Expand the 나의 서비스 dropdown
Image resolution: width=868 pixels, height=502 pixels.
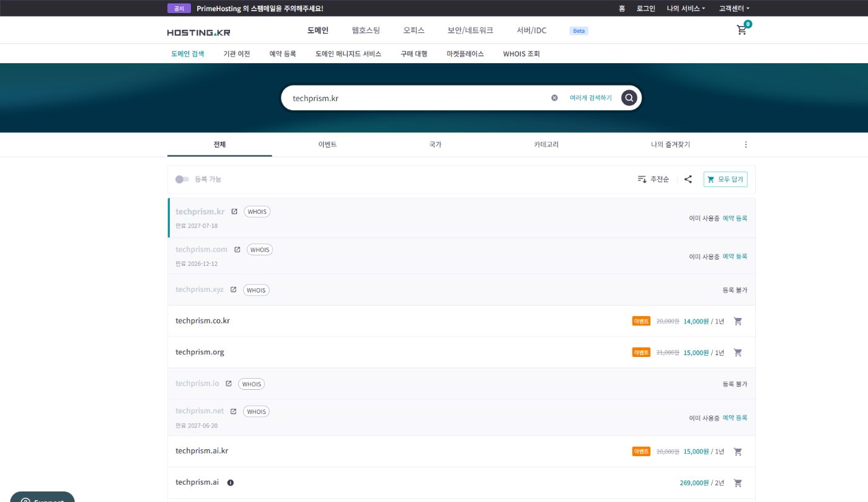coord(686,8)
